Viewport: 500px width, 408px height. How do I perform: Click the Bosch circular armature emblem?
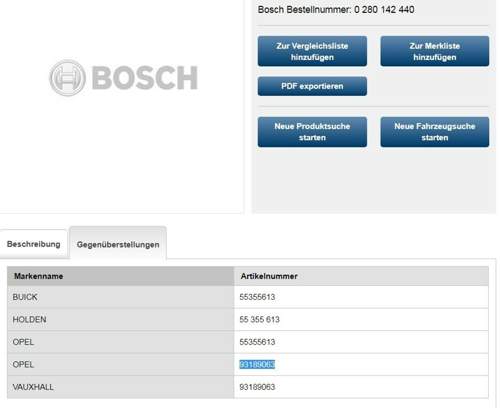click(x=68, y=78)
